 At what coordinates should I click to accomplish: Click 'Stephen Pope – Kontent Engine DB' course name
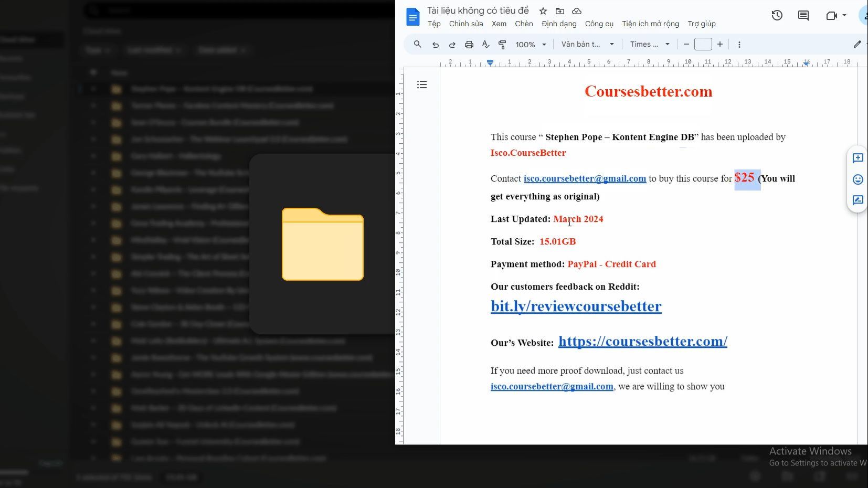[620, 137]
